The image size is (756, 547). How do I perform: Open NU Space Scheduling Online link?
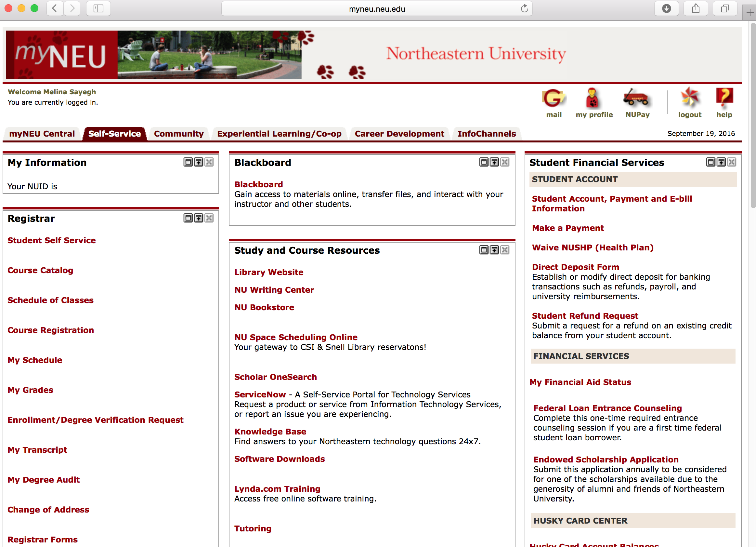pos(296,338)
